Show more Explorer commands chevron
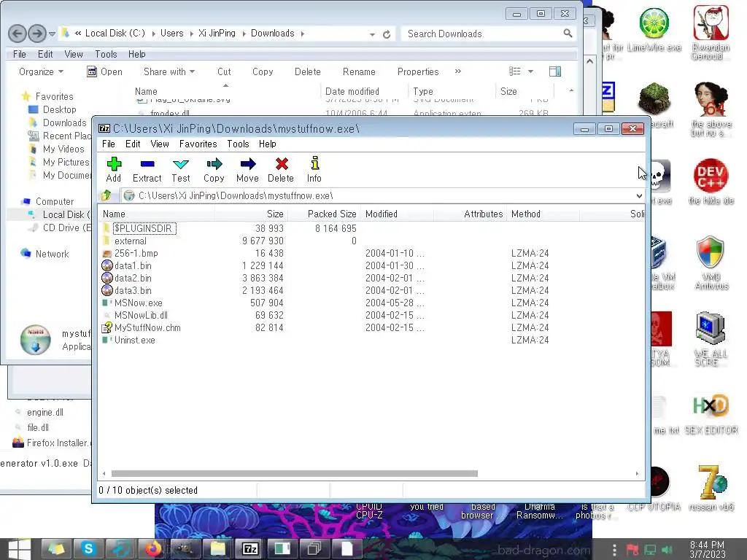This screenshot has height=560, width=747. [x=458, y=71]
